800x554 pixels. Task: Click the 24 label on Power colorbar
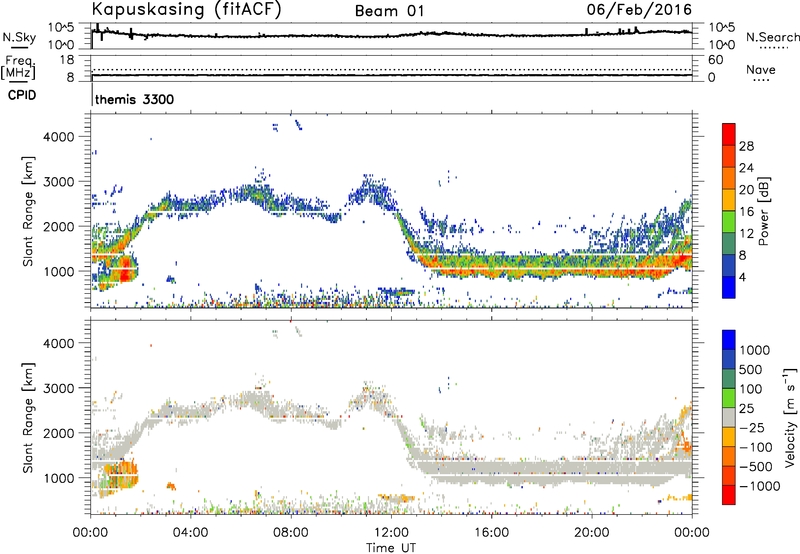(x=746, y=168)
